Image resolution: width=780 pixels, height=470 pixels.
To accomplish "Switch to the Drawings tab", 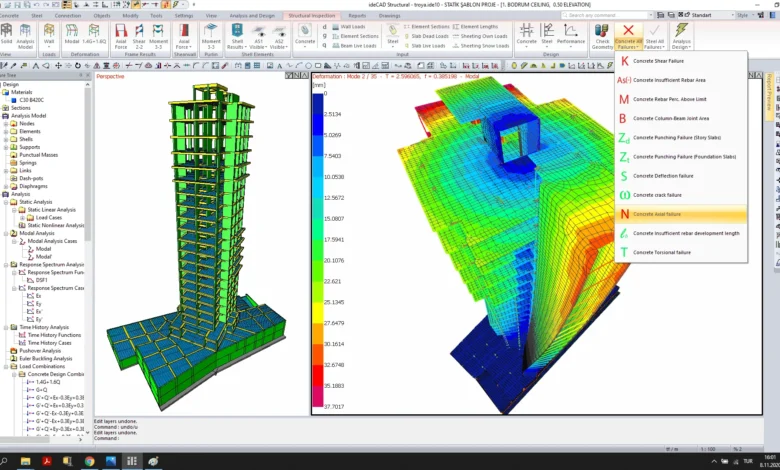I will click(x=389, y=16).
